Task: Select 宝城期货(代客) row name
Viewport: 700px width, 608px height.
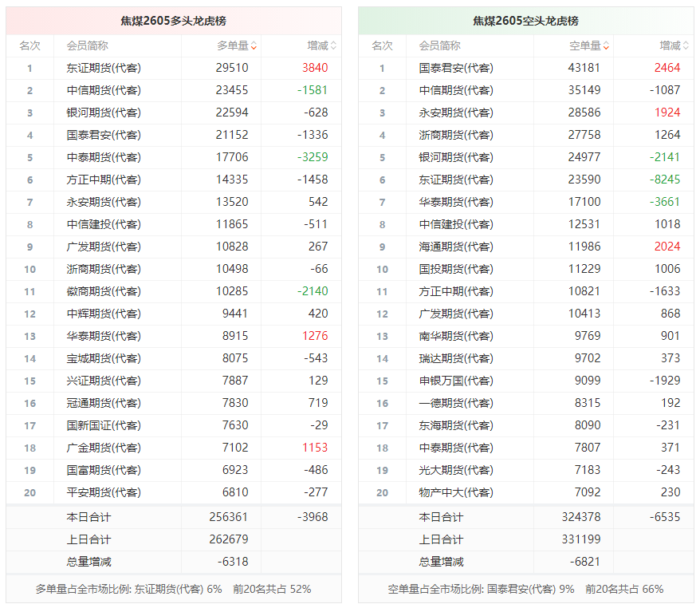Action: pyautogui.click(x=104, y=358)
